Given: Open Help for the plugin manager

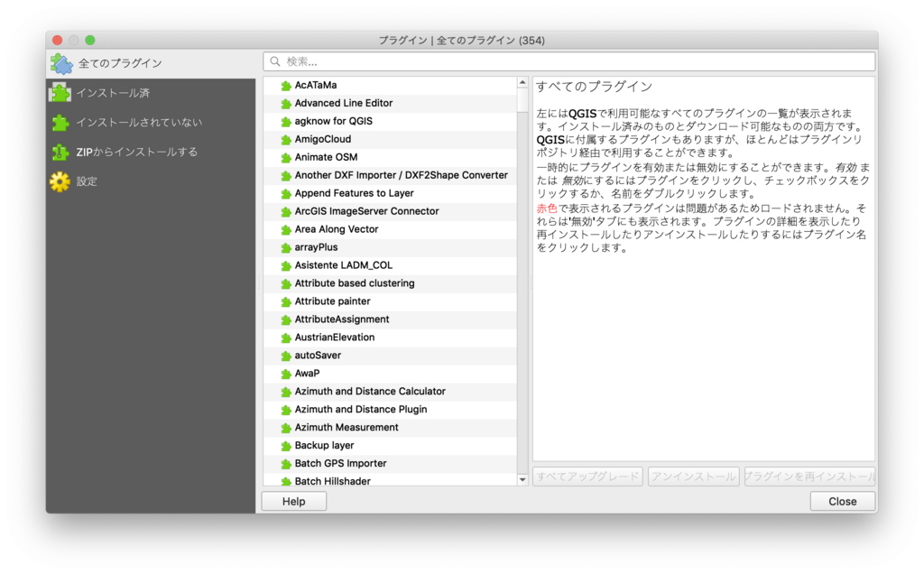Looking at the screenshot, I should coord(293,502).
